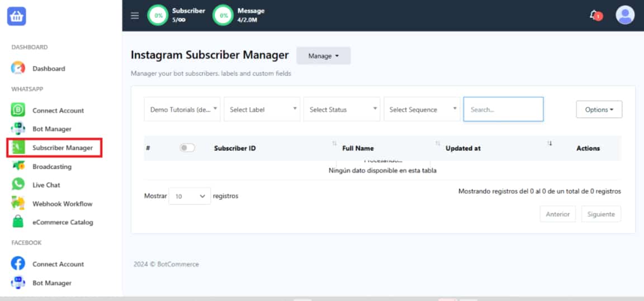644x301 pixels.
Task: Go to Webhook Workflow in sidebar
Action: click(x=62, y=204)
